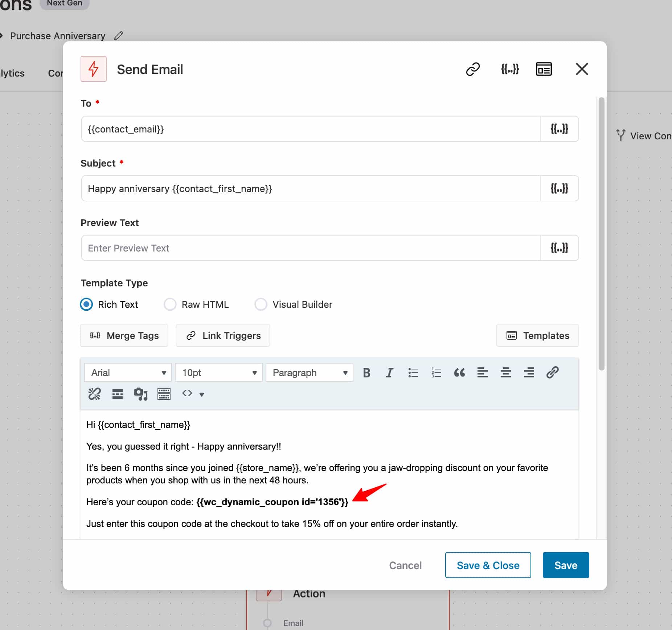Viewport: 672px width, 630px height.
Task: Open the Paragraph format dropdown
Action: tap(309, 372)
